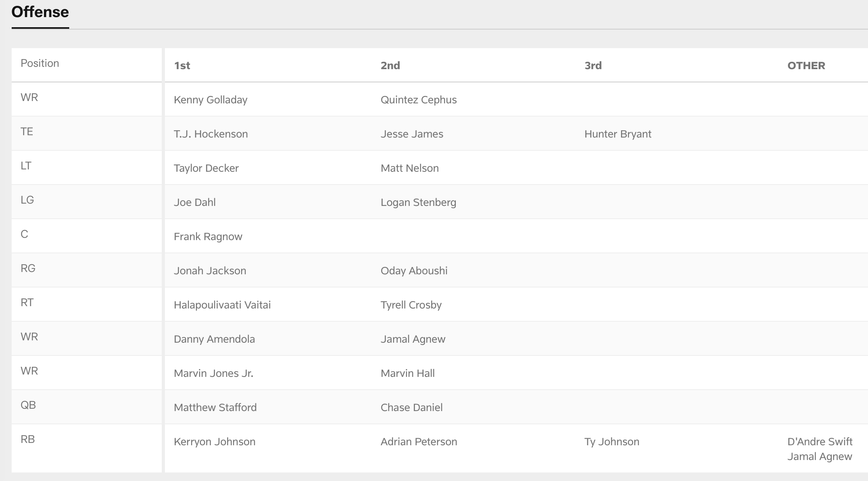Open T.J. Hockenson's profile

[x=210, y=134]
